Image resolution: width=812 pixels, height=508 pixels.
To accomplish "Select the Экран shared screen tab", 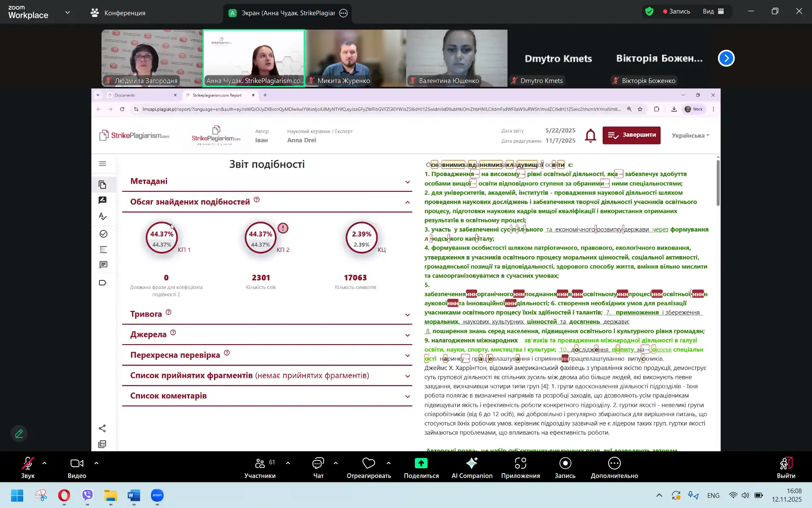I will pos(288,13).
